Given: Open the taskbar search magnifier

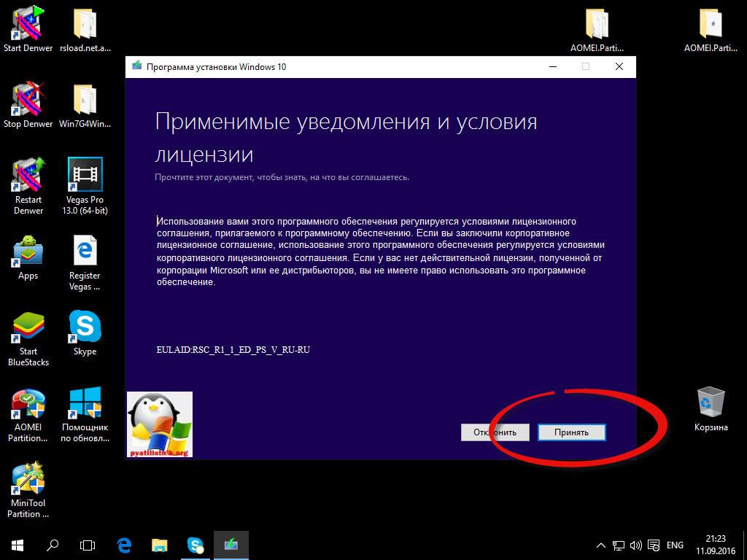Looking at the screenshot, I should tap(53, 545).
